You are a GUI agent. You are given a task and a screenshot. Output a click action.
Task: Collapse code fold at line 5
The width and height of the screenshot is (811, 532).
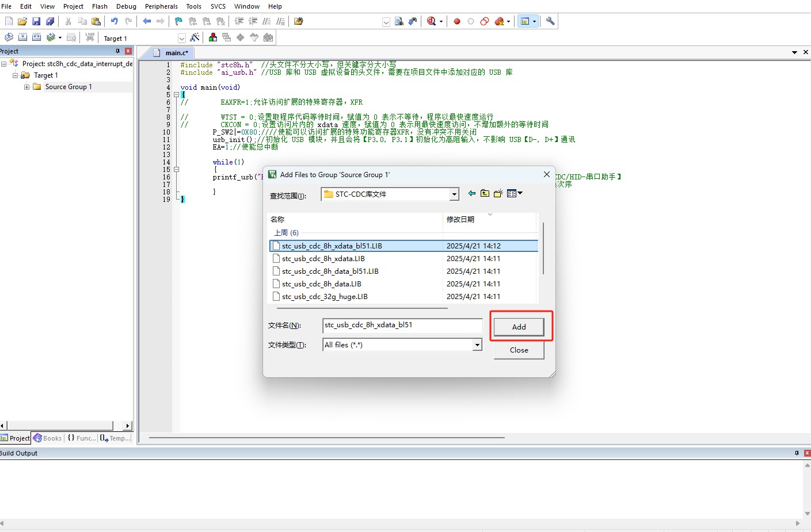[x=176, y=95]
